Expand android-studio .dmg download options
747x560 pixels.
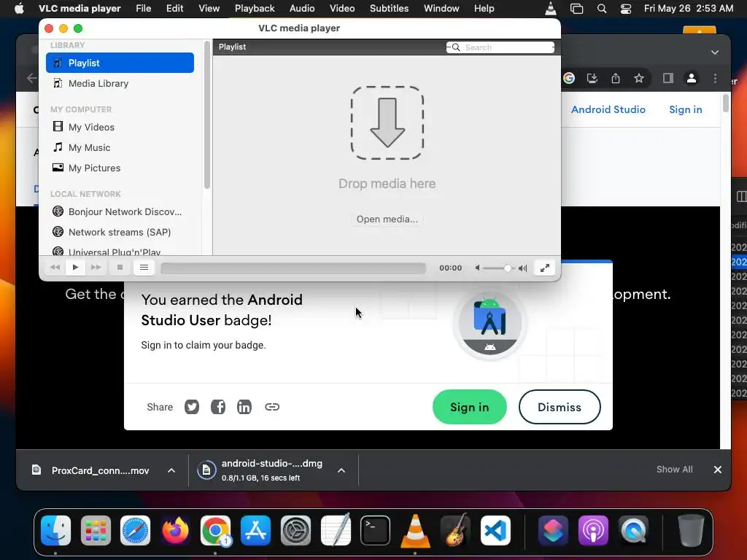click(341, 470)
